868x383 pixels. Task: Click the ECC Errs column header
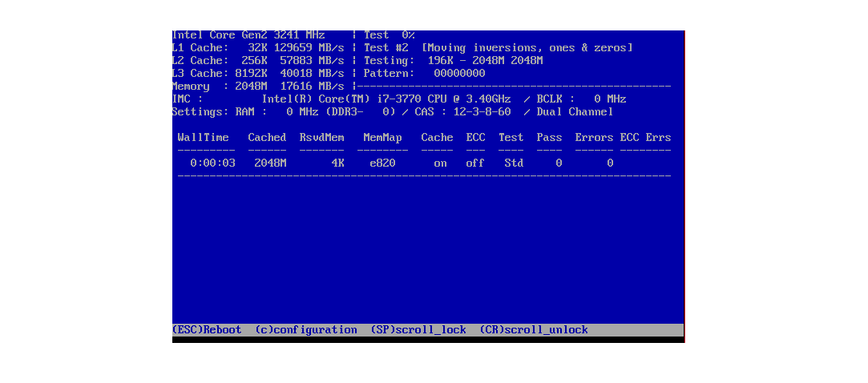pyautogui.click(x=645, y=137)
